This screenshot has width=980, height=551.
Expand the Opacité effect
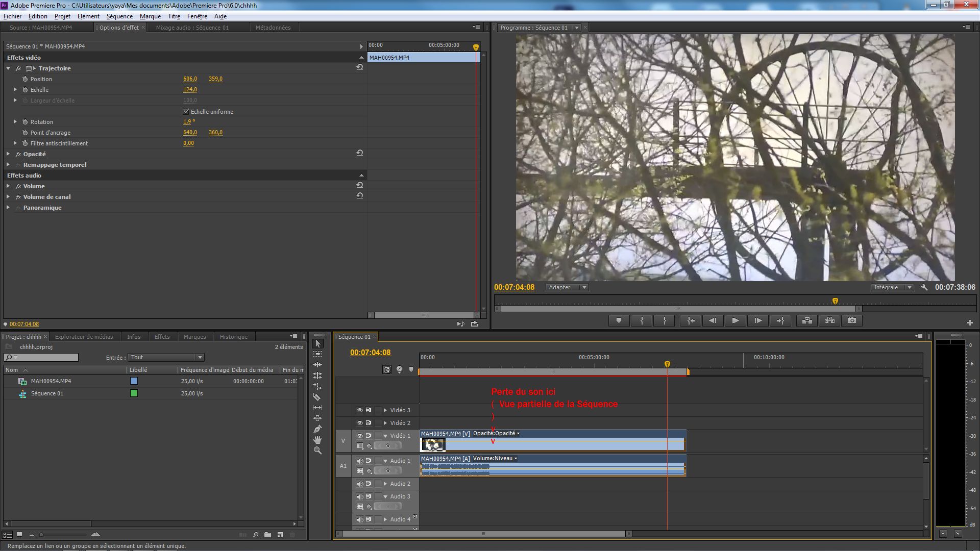click(8, 154)
